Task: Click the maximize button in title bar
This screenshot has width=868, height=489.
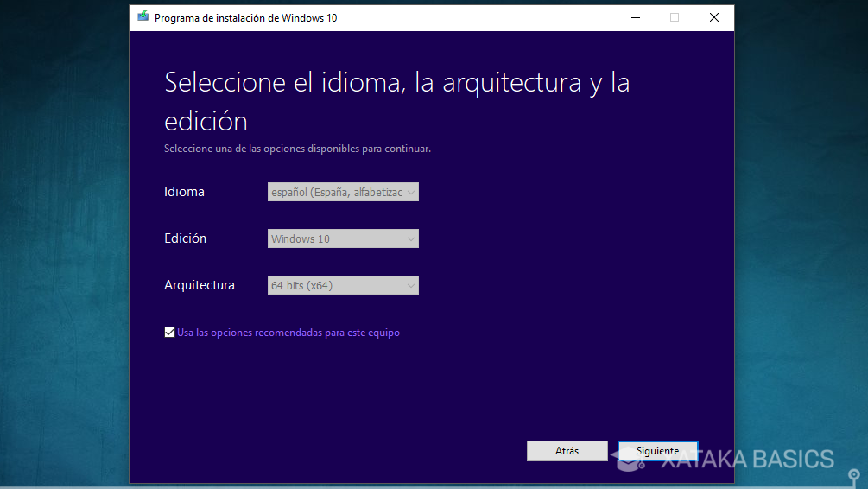Action: 675,18
